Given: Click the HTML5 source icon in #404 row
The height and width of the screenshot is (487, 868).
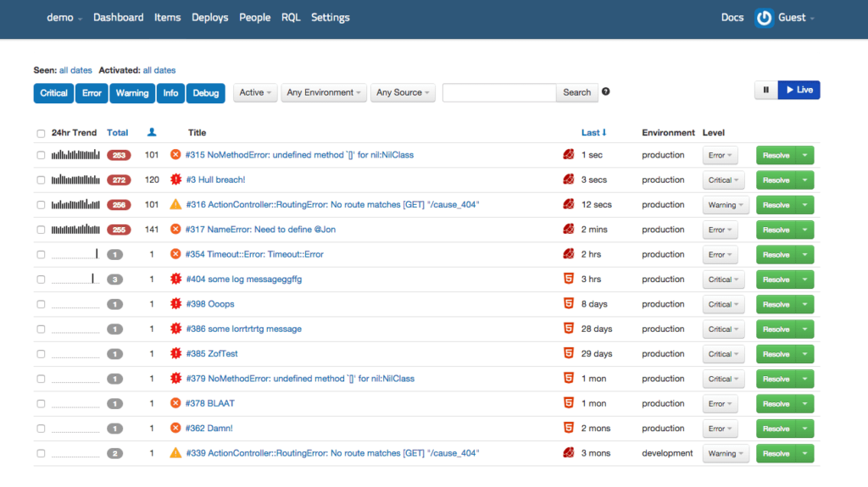Looking at the screenshot, I should (569, 279).
